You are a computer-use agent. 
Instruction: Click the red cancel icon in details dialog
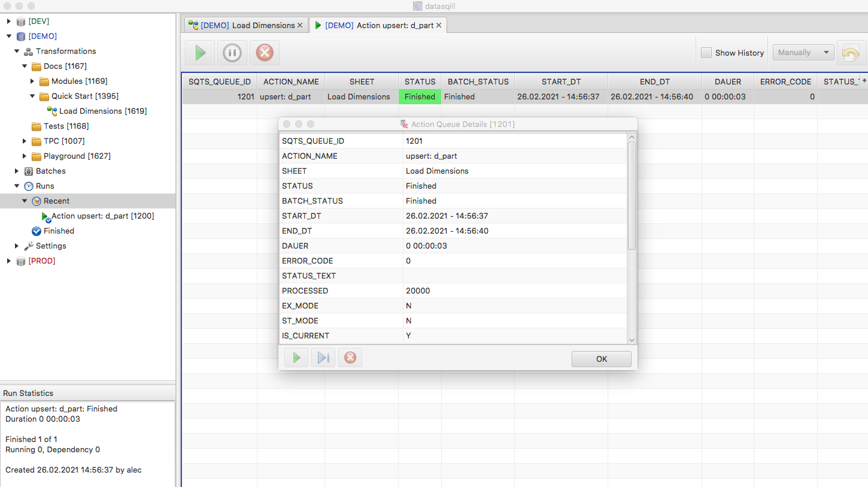[350, 358]
